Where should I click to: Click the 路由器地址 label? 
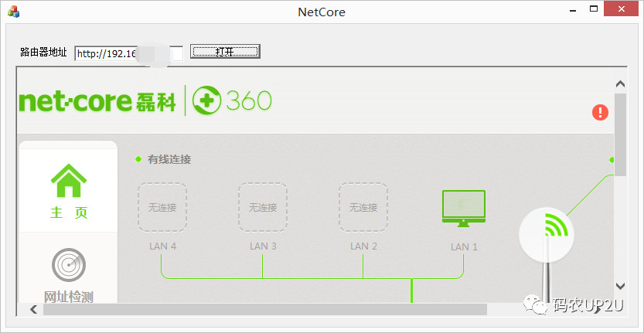[x=43, y=52]
